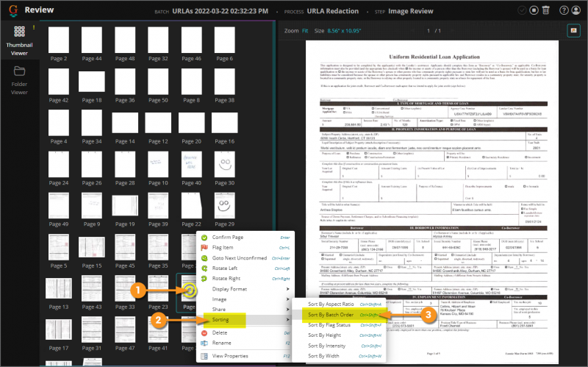
Task: Click the Grooper logo icon
Action: [x=13, y=10]
